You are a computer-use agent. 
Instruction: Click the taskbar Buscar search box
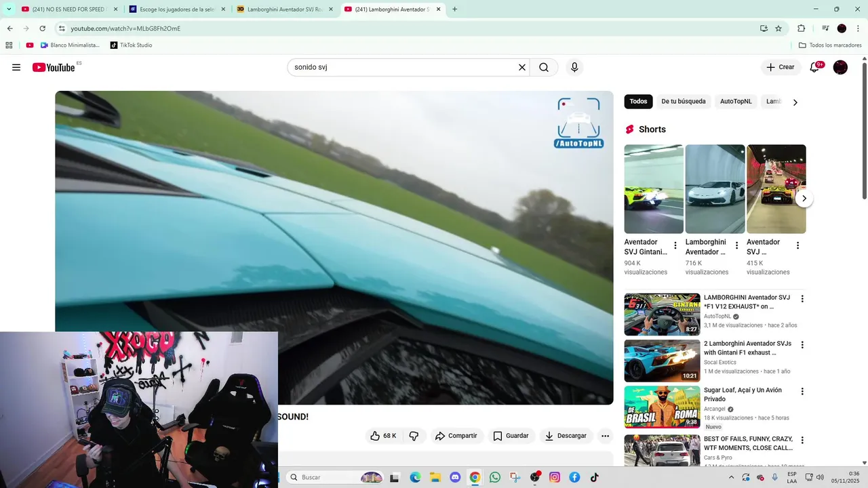pos(336,477)
